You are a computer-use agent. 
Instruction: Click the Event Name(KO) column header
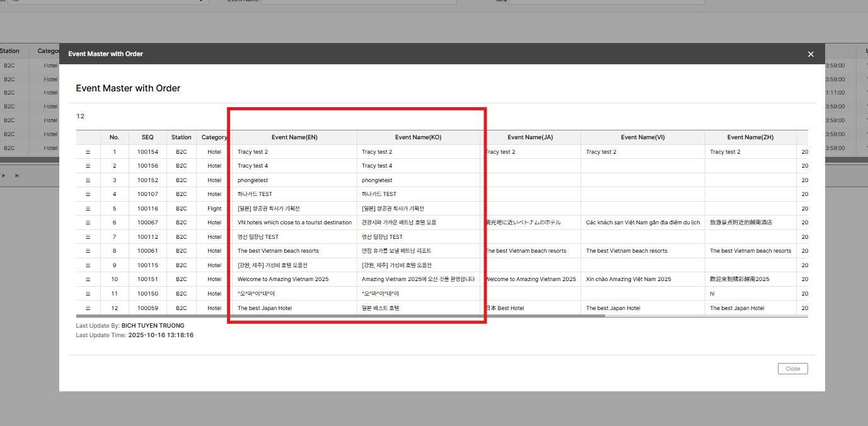418,137
